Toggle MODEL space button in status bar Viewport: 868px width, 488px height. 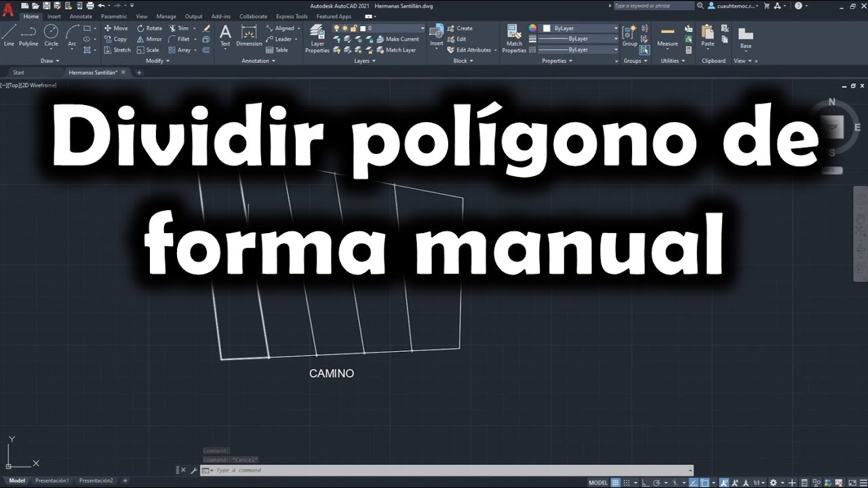pyautogui.click(x=598, y=483)
